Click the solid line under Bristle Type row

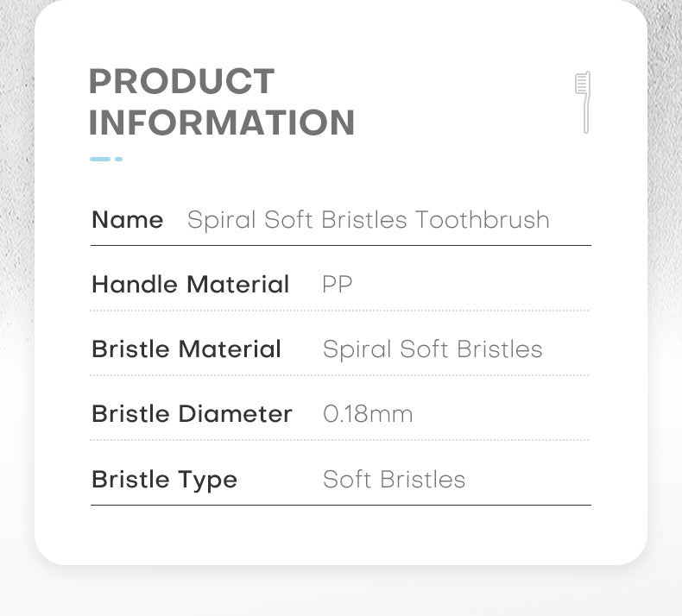tap(341, 505)
